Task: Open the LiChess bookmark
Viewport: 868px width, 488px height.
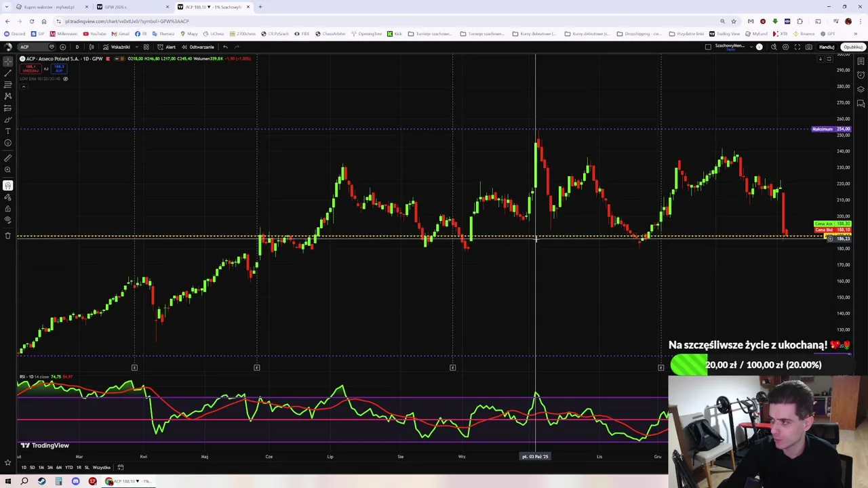Action: 214,34
